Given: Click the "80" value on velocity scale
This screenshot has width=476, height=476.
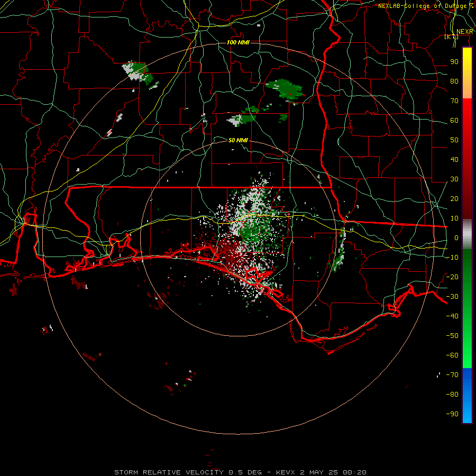Looking at the screenshot, I should (x=454, y=81).
